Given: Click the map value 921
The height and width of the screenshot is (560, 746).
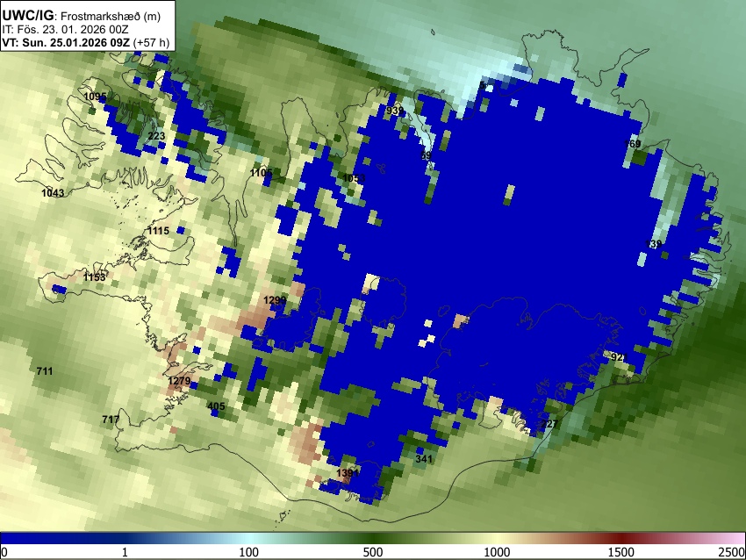Looking at the screenshot, I should pos(620,357).
